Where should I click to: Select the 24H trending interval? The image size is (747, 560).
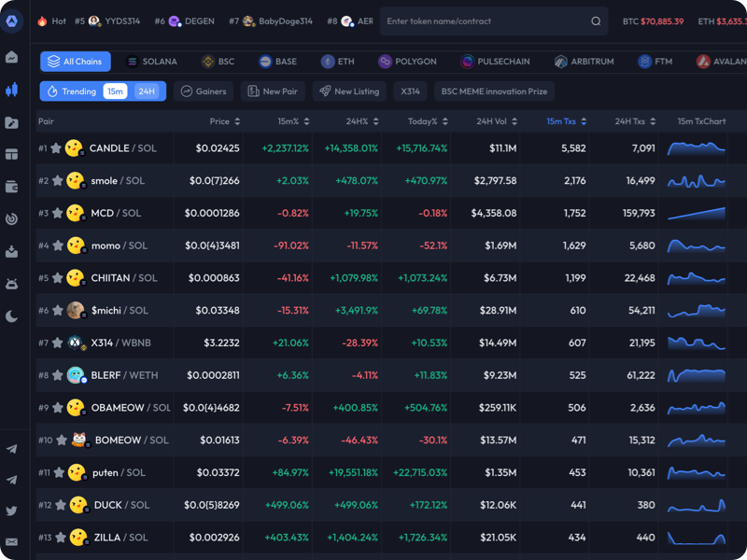[147, 91]
